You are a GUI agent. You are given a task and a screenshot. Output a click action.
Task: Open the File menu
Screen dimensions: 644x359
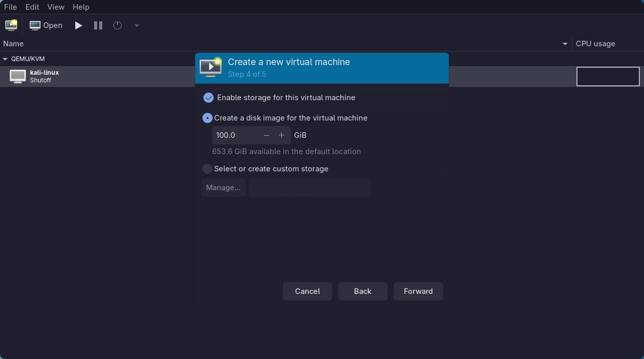(x=10, y=7)
